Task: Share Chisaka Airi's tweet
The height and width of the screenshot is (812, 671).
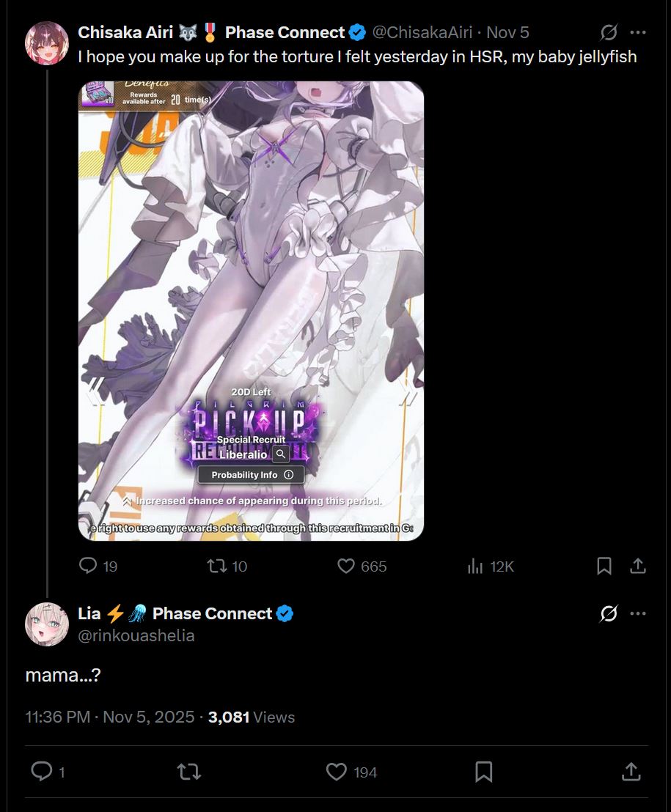Action: click(638, 566)
